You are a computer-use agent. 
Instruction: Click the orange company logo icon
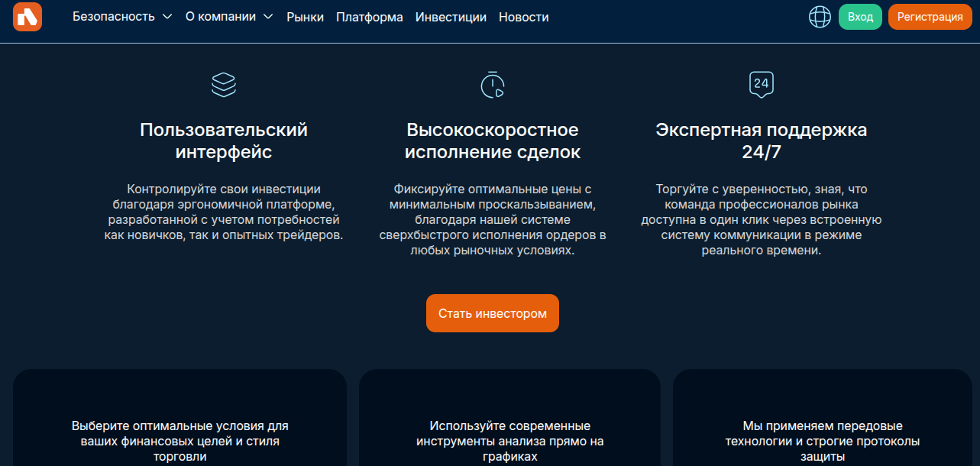27,17
